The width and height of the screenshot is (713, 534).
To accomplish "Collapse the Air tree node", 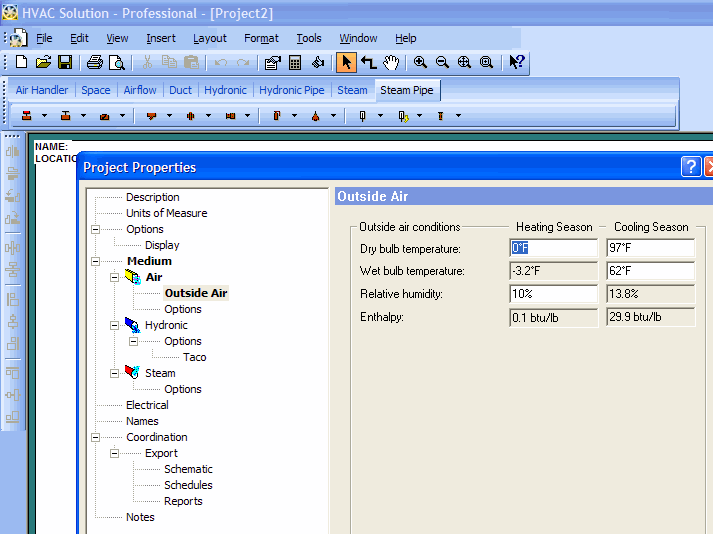I will pos(115,277).
